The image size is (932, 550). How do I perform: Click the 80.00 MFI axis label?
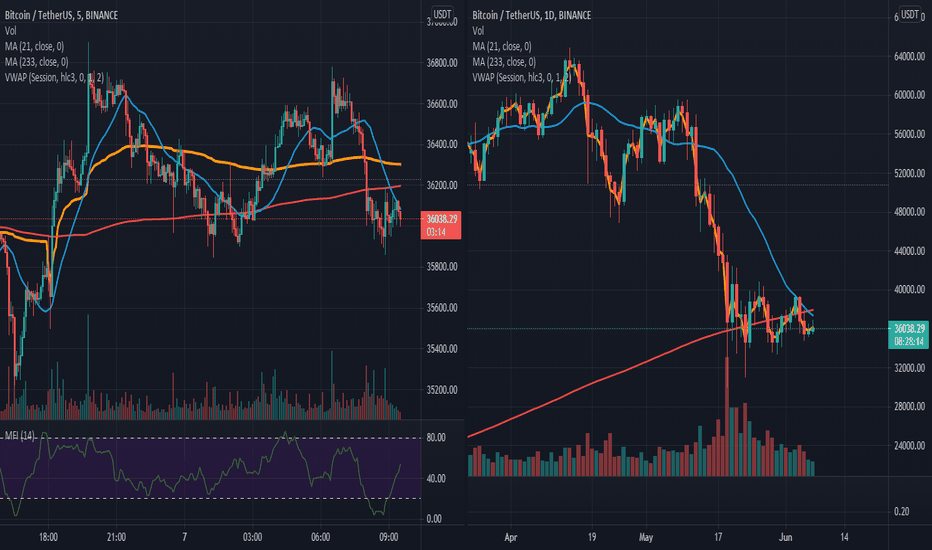(x=436, y=438)
